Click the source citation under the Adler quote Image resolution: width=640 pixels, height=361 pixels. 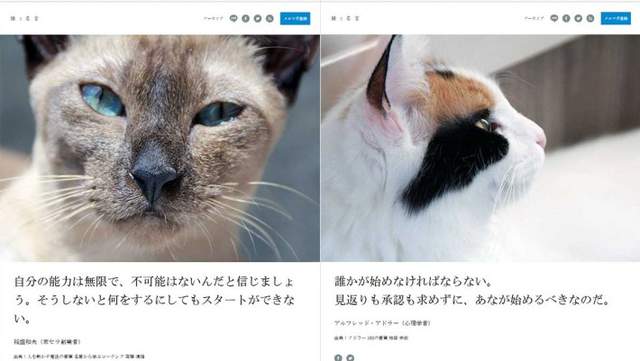(371, 338)
